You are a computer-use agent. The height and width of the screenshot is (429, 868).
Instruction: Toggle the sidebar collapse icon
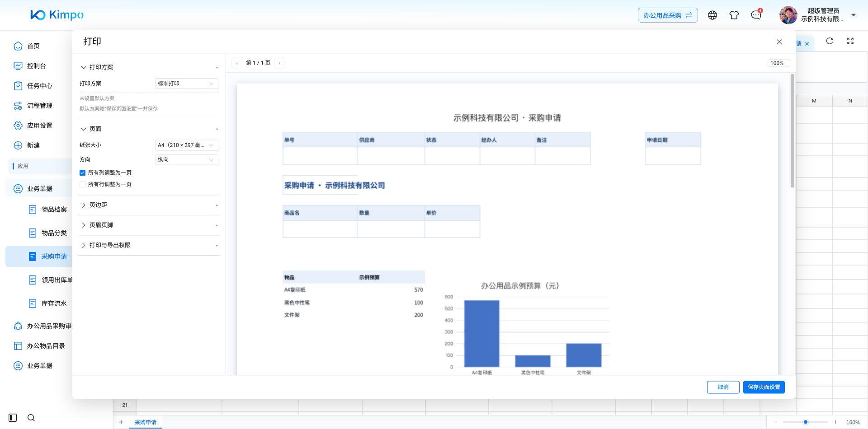[13, 418]
